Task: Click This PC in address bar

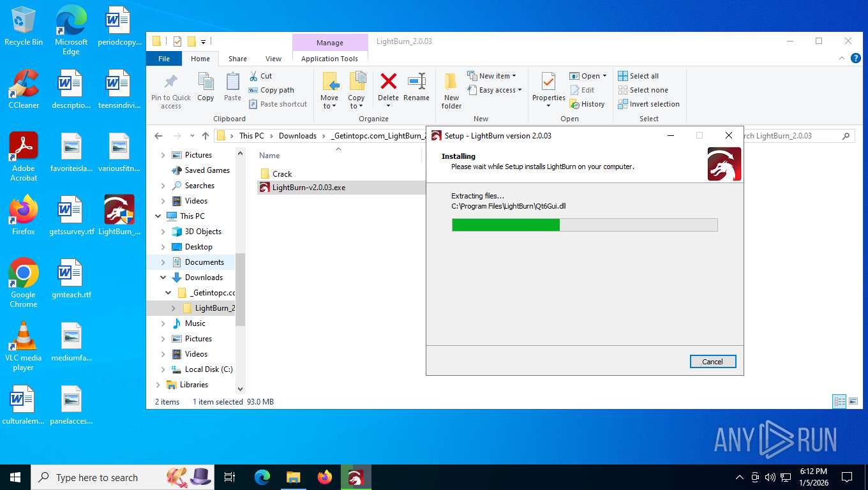Action: pos(251,136)
